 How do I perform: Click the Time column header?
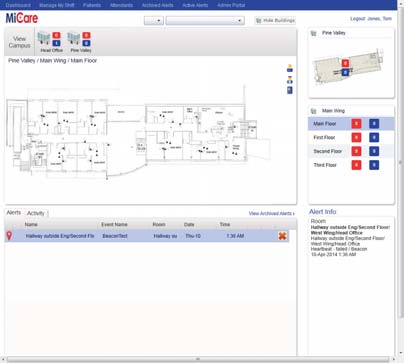point(225,225)
